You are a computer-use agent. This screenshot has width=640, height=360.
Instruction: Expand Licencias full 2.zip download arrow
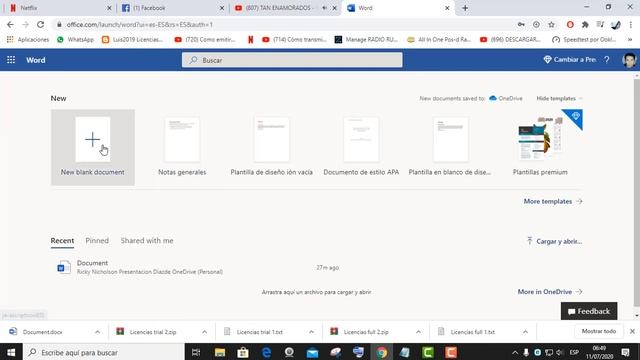point(418,332)
